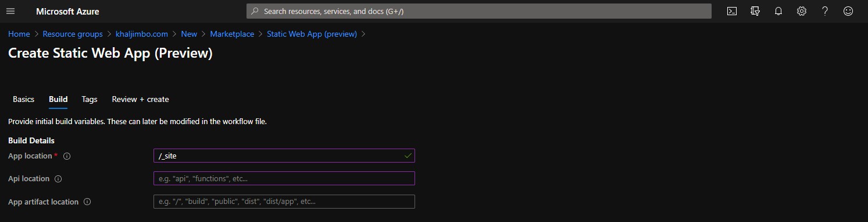The height and width of the screenshot is (222, 868).
Task: Go to the Tags tab
Action: coord(90,99)
